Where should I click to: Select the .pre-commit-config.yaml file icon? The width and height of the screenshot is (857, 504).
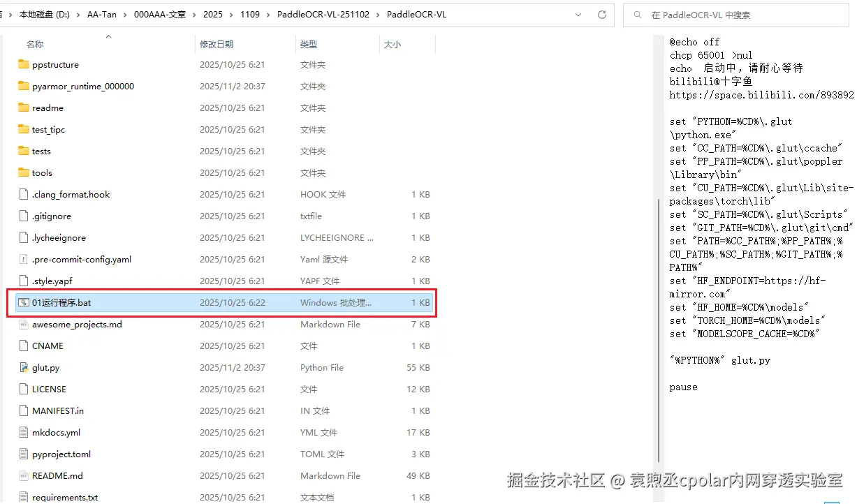pyautogui.click(x=24, y=260)
